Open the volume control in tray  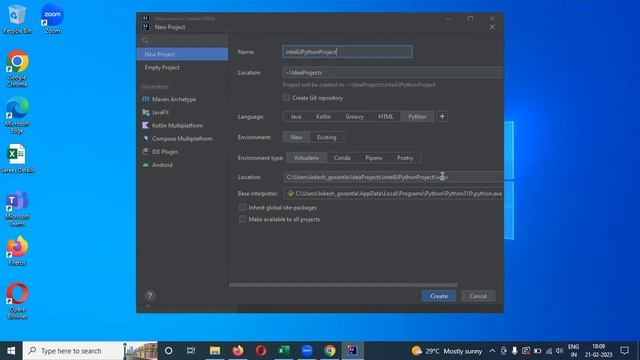pyautogui.click(x=560, y=351)
